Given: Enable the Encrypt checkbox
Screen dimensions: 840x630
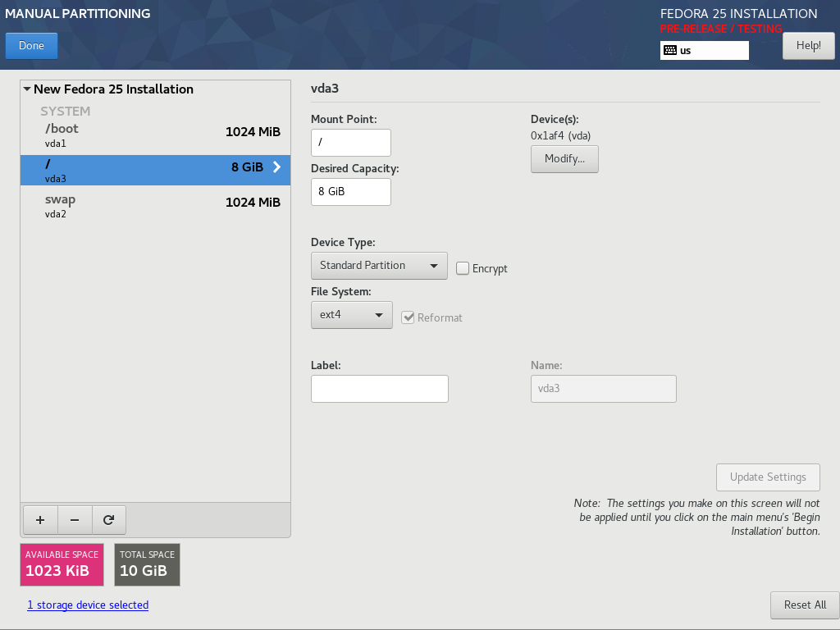Looking at the screenshot, I should 463,268.
